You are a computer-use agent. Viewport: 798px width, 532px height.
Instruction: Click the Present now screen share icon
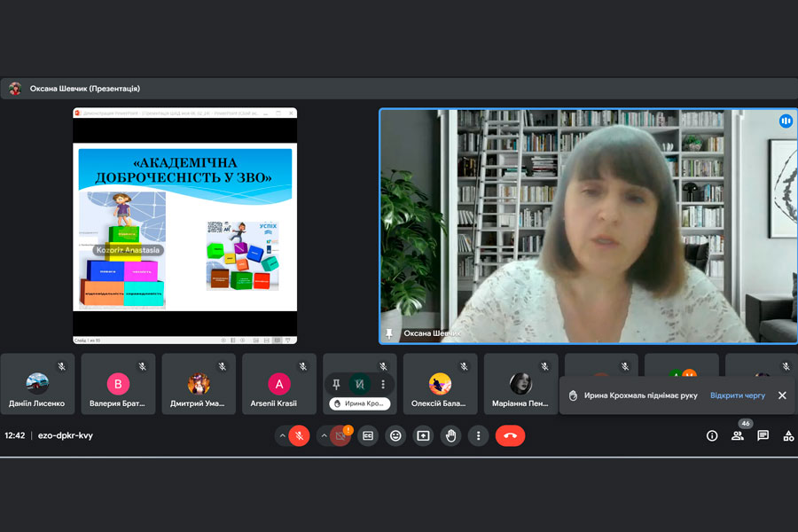(423, 435)
